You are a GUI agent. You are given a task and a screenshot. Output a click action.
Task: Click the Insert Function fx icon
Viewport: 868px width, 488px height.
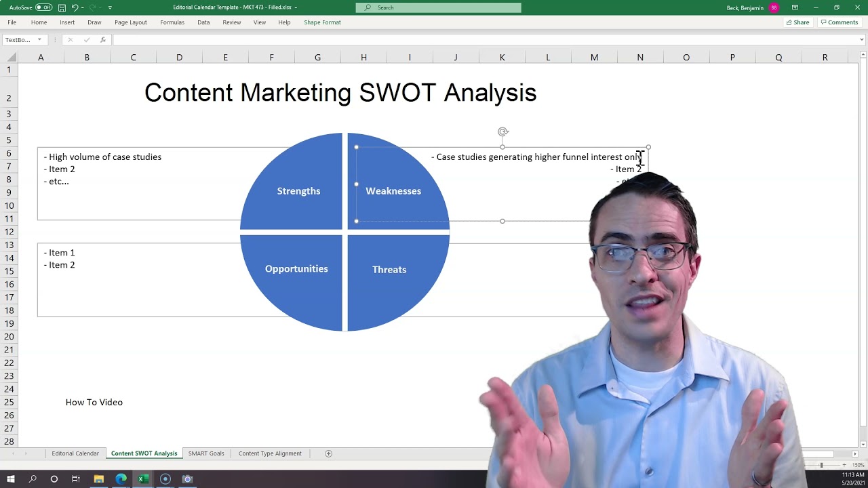(x=102, y=40)
